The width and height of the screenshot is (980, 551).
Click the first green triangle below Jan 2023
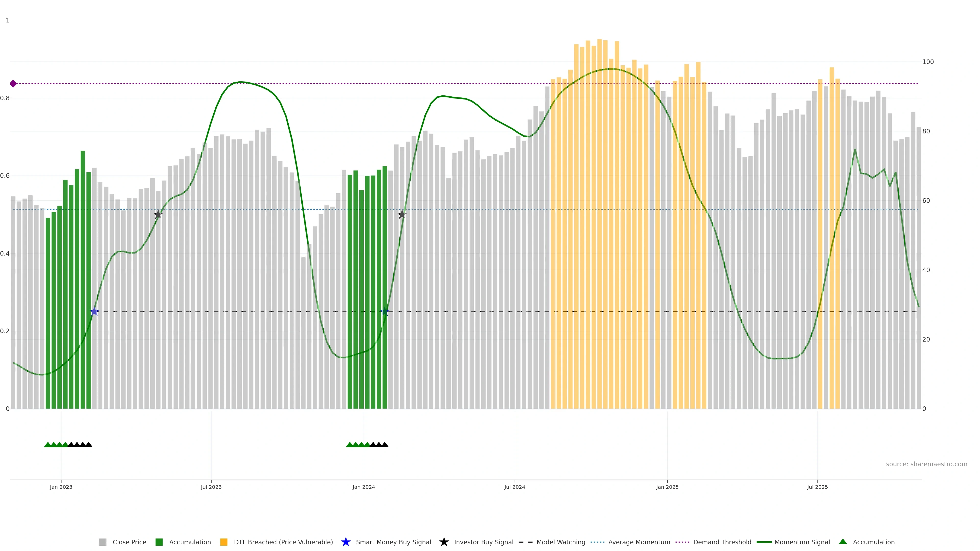click(x=47, y=445)
